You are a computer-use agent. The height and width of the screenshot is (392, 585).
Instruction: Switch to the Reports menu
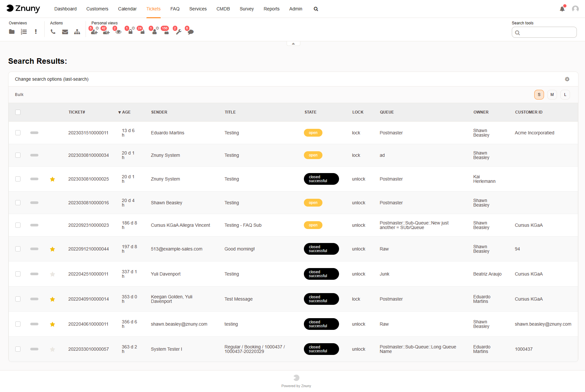coord(271,9)
